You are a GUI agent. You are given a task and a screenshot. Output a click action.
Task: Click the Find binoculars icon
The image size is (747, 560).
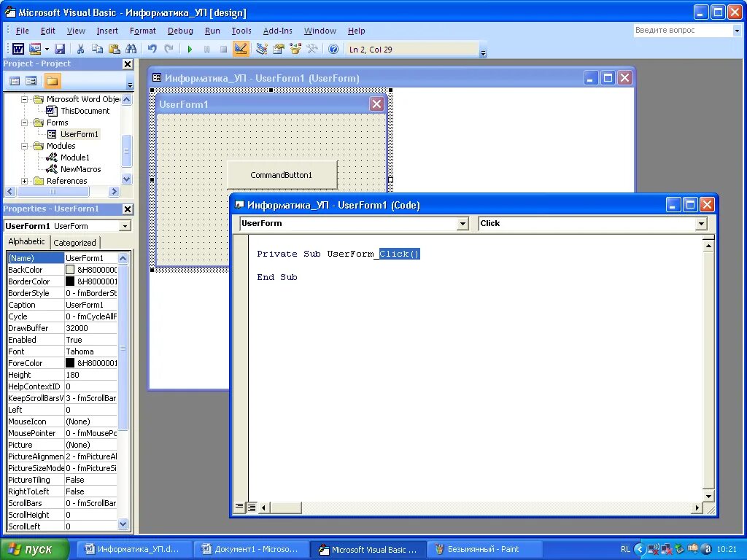[131, 49]
